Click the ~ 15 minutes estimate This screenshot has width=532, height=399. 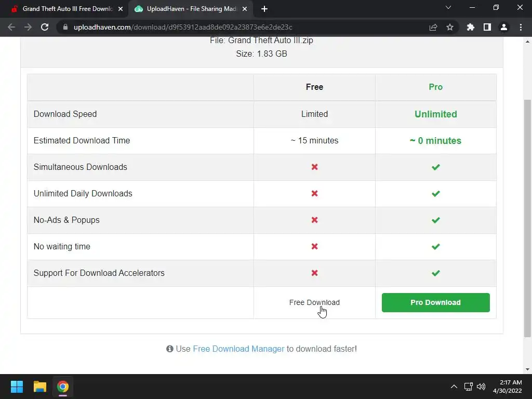314,140
